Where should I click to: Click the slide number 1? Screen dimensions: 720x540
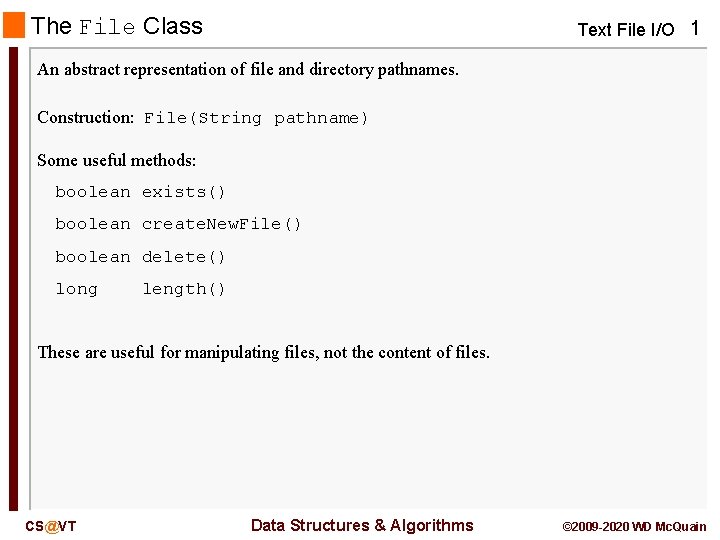click(695, 28)
